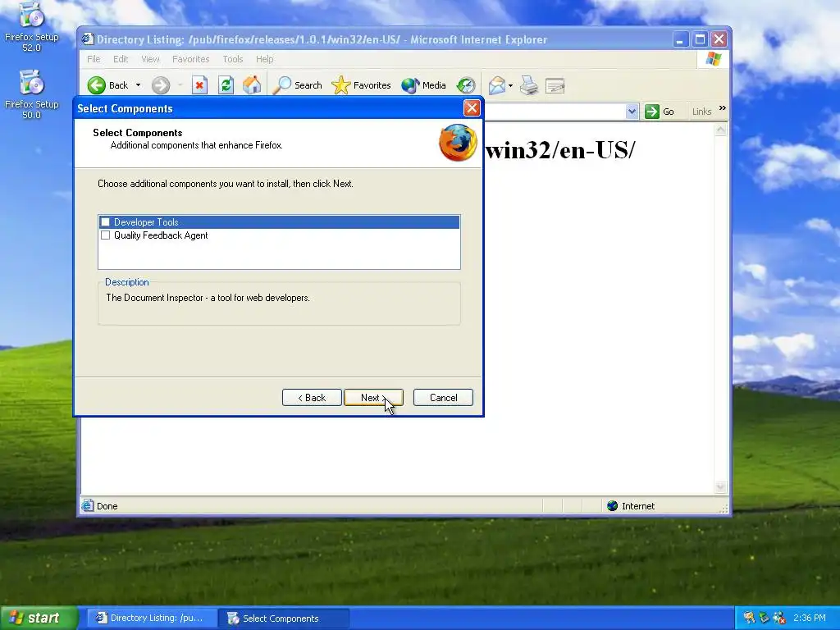840x630 pixels.
Task: Open the Firefox Setup 52.0 desktop icon
Action: [32, 26]
